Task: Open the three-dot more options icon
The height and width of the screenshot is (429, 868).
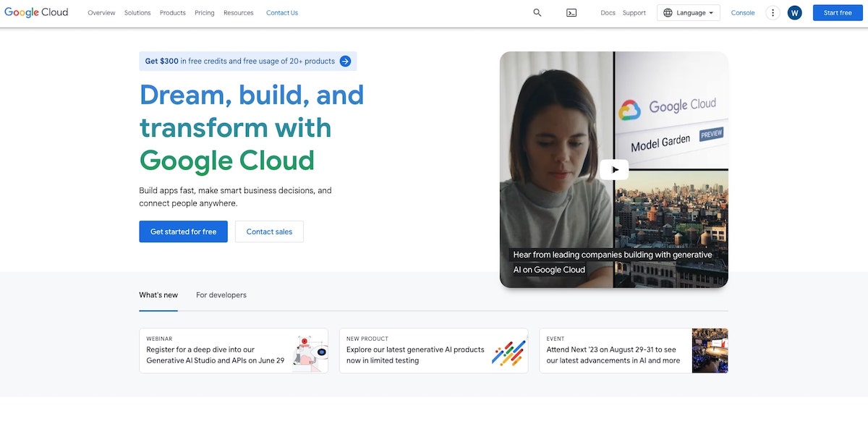Action: coord(773,12)
